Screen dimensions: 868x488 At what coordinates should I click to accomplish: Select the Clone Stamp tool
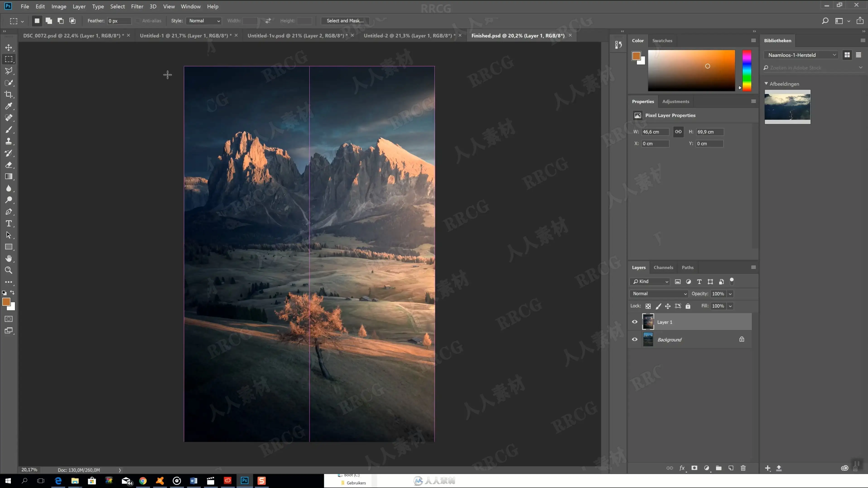pyautogui.click(x=9, y=141)
